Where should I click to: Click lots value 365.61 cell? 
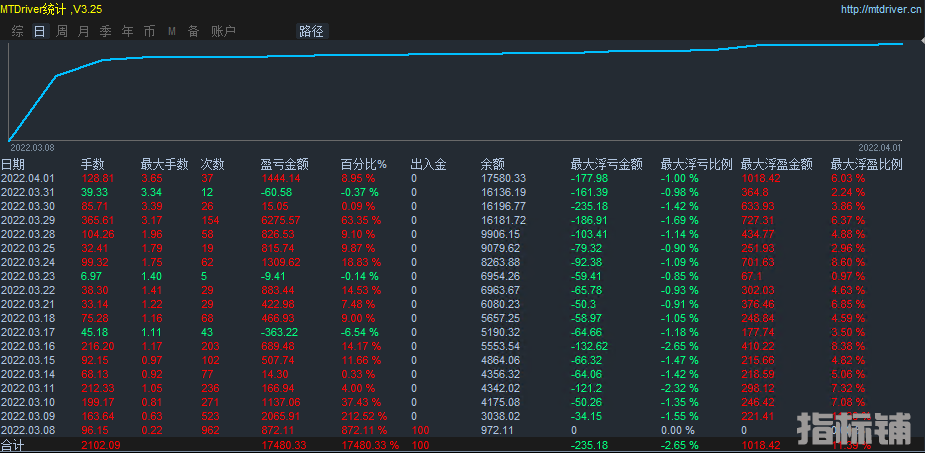coord(97,221)
